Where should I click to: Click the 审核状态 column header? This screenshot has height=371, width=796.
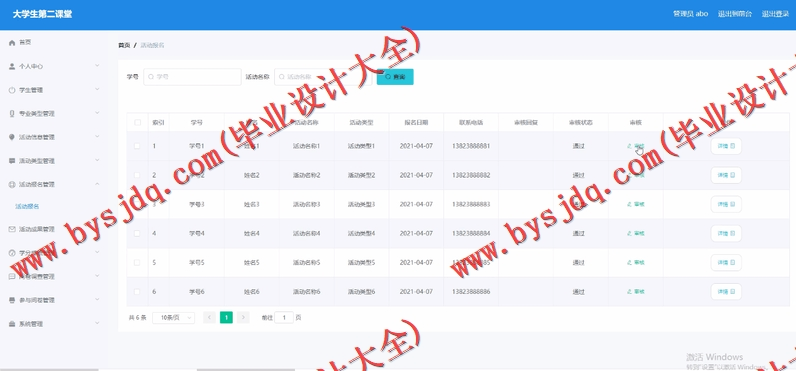[581, 122]
